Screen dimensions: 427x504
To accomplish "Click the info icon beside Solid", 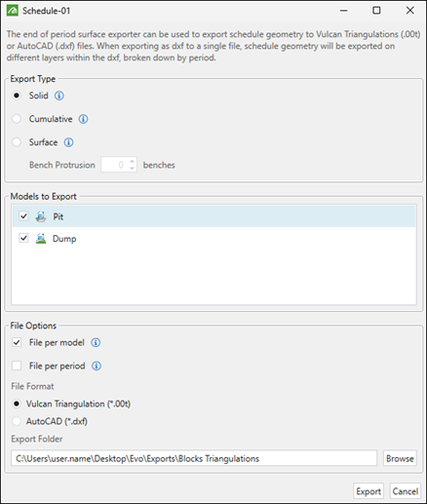I will coord(59,96).
